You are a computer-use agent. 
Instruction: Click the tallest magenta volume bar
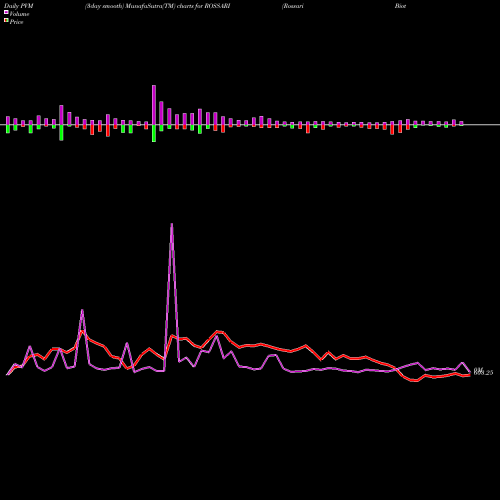tap(154, 105)
